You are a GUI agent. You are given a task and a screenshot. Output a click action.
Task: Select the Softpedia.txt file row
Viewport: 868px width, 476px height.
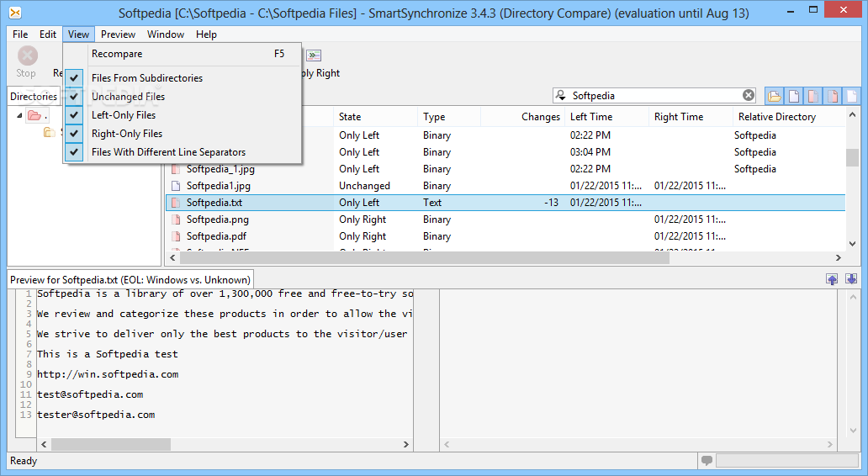click(506, 203)
